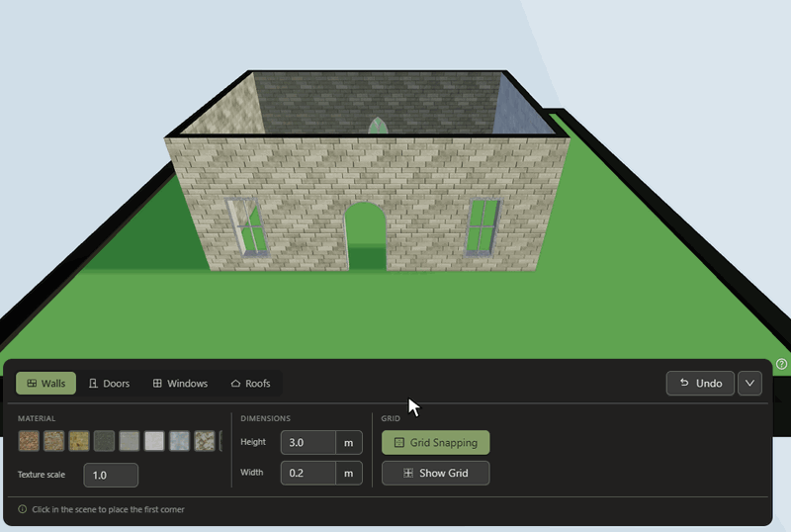This screenshot has height=532, width=791.
Task: Click the arched doorway in the front wall
Action: (x=365, y=236)
